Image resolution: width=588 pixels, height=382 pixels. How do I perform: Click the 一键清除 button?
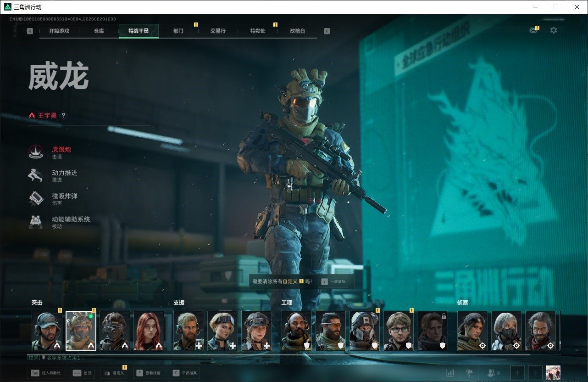334,281
